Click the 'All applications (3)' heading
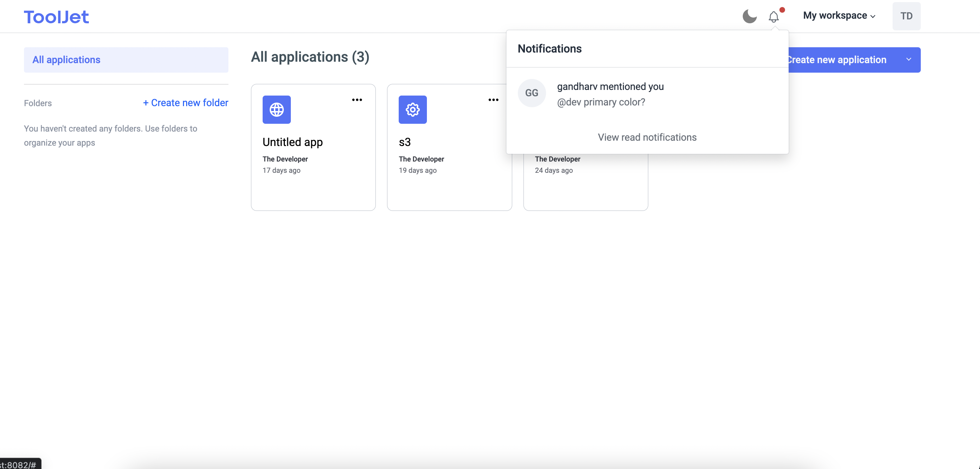Image resolution: width=980 pixels, height=469 pixels. coord(310,57)
